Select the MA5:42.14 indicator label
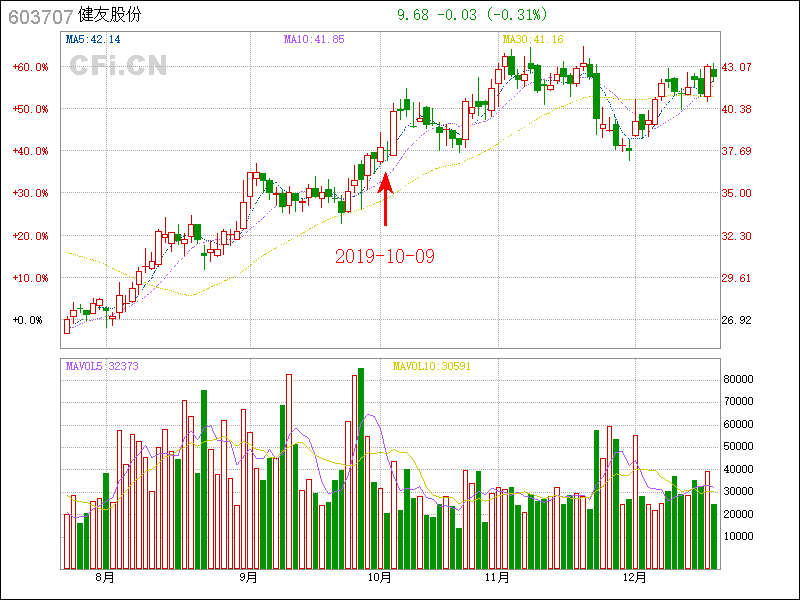 coord(93,39)
